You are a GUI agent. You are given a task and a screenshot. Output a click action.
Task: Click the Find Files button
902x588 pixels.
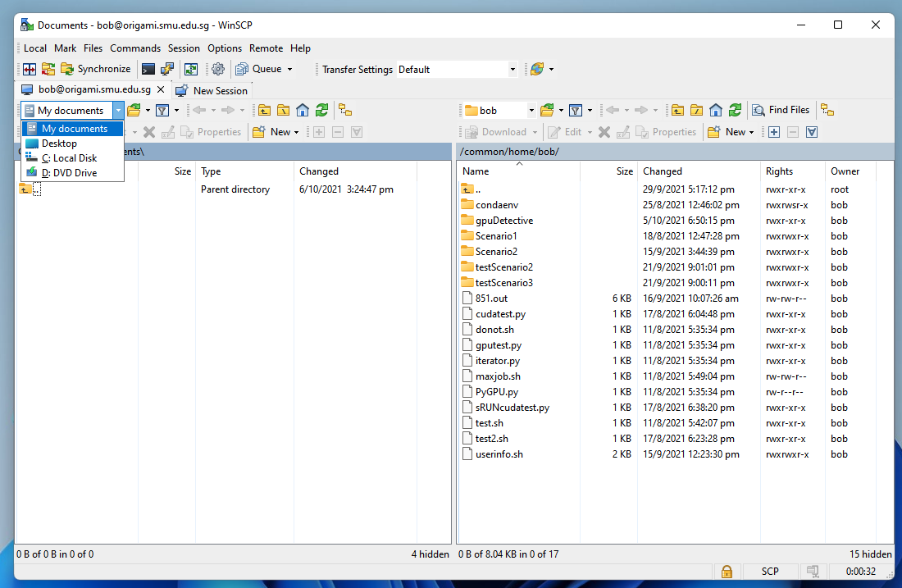click(781, 110)
